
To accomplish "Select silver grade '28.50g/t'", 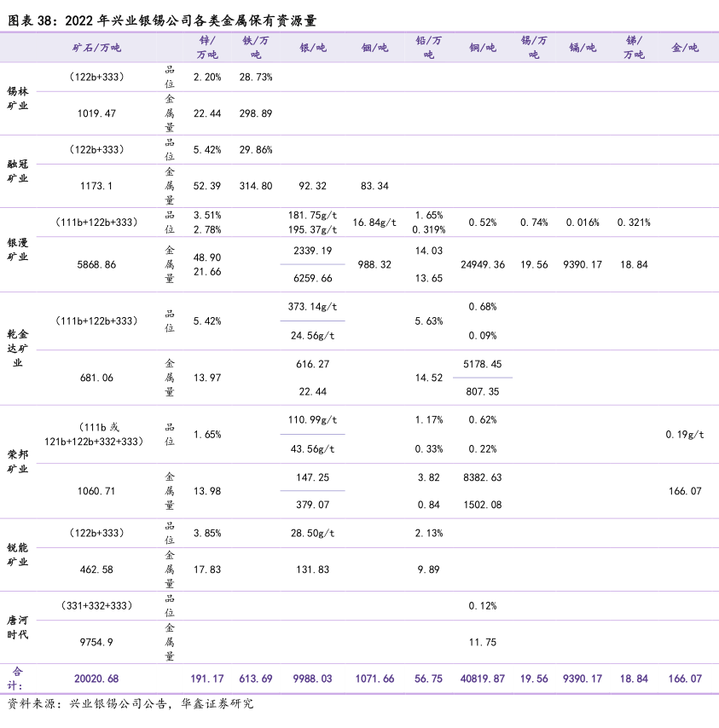I will [x=312, y=534].
